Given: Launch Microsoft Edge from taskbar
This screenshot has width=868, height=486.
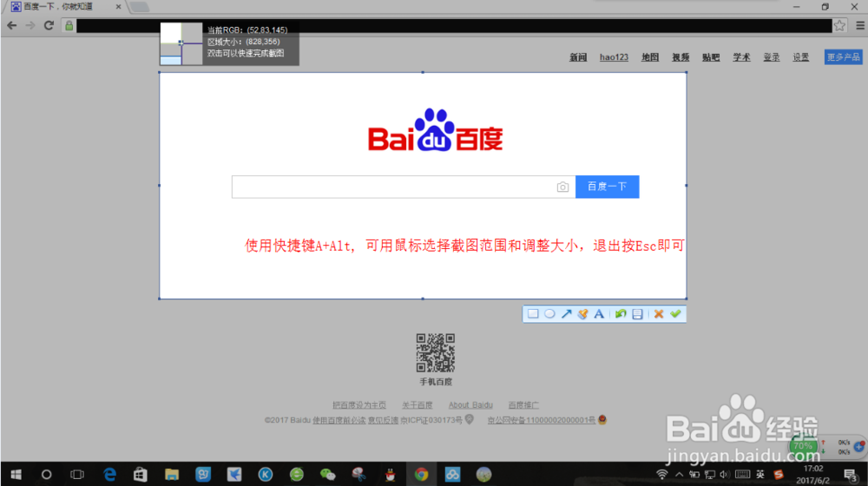Looking at the screenshot, I should click(109, 475).
